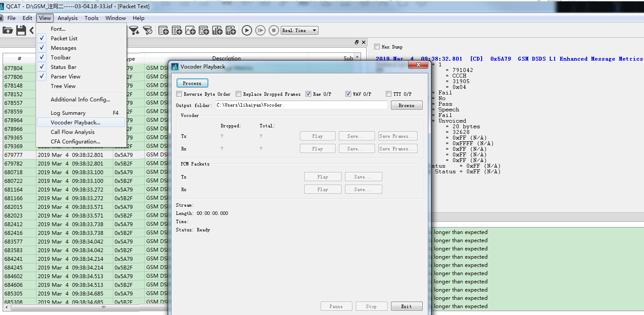Toggle the Replace Dropped Frames checkbox
This screenshot has height=315, width=644.
(x=239, y=94)
